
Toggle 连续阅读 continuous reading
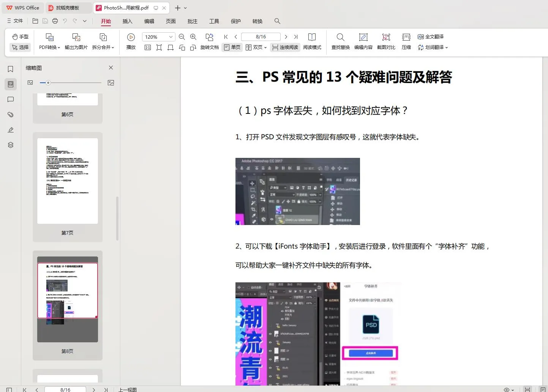pos(285,47)
